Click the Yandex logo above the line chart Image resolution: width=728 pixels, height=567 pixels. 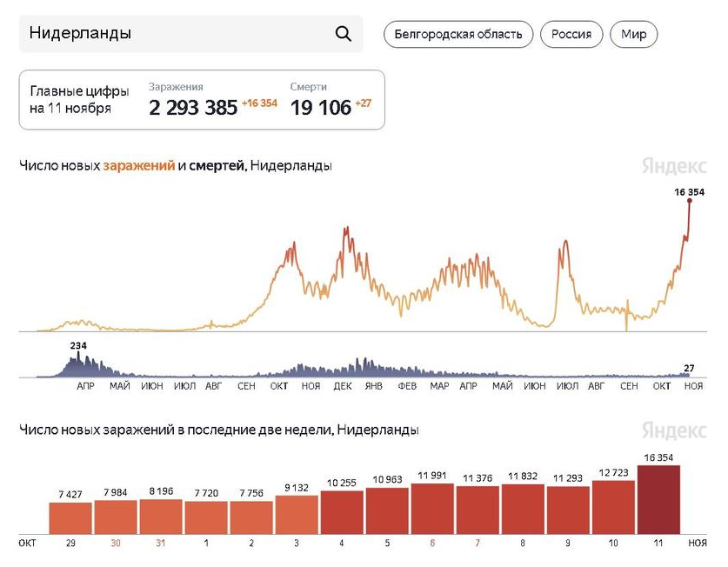[x=674, y=165]
